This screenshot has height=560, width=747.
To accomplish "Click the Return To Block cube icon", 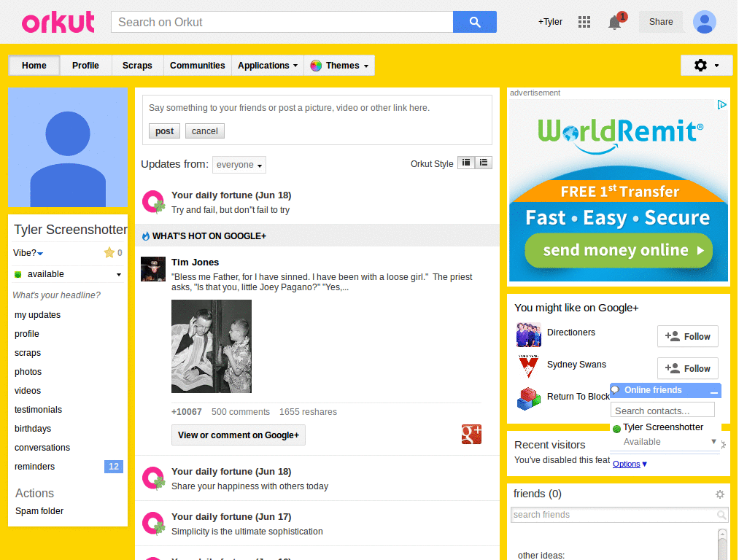I will [x=528, y=399].
